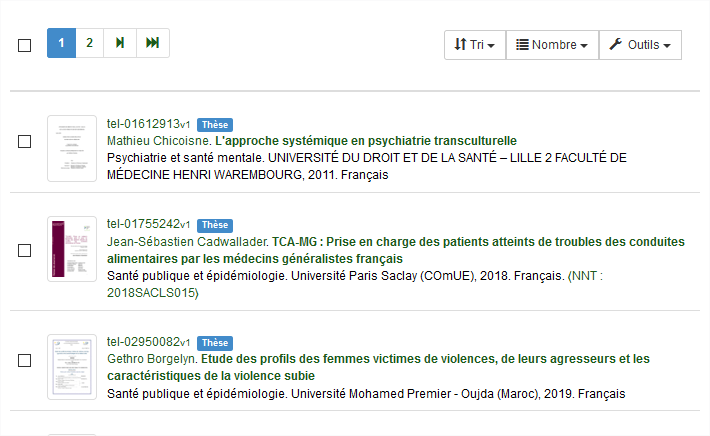Open the Outils tools dropdown
The width and height of the screenshot is (710, 436).
point(640,45)
